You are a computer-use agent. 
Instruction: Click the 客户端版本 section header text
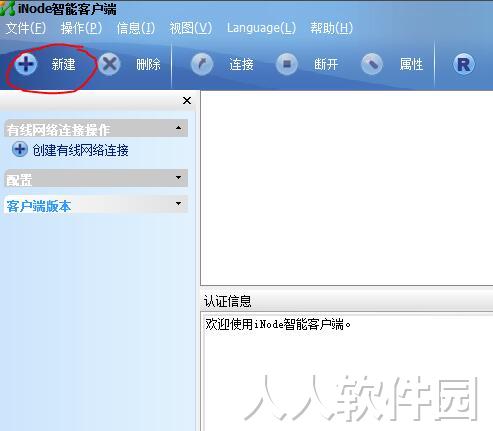39,206
